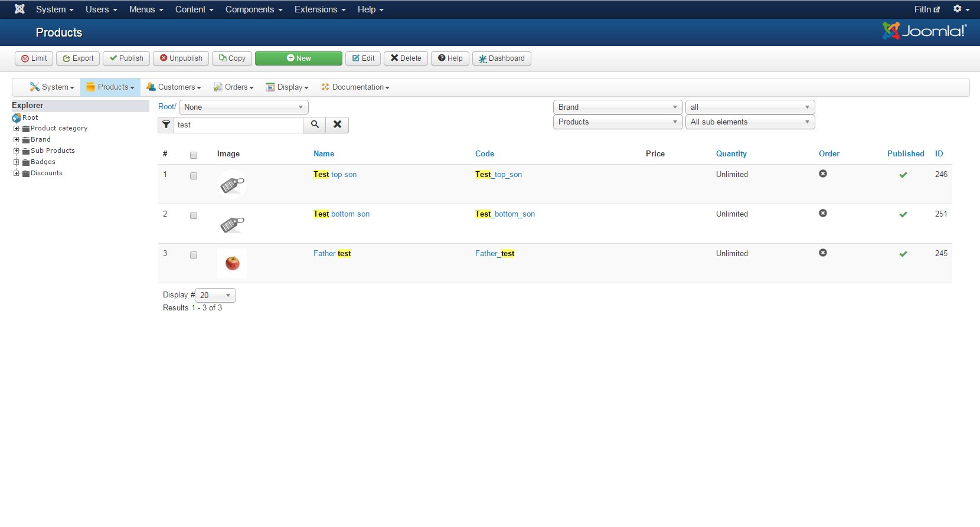Toggle published checkmark for Test top son

pyautogui.click(x=903, y=175)
